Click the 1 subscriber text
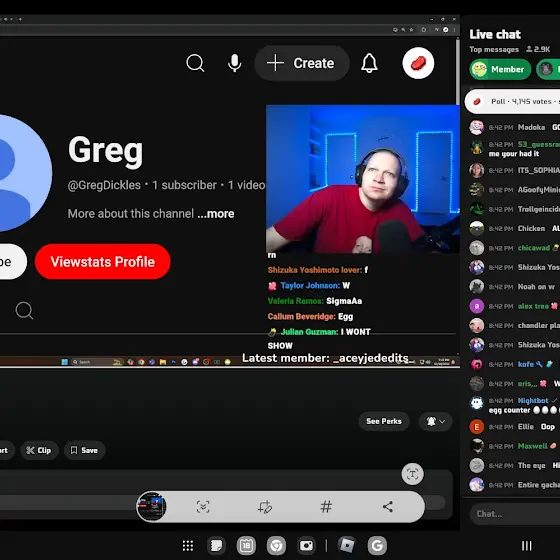Viewport: 560px width, 560px height. point(184,185)
